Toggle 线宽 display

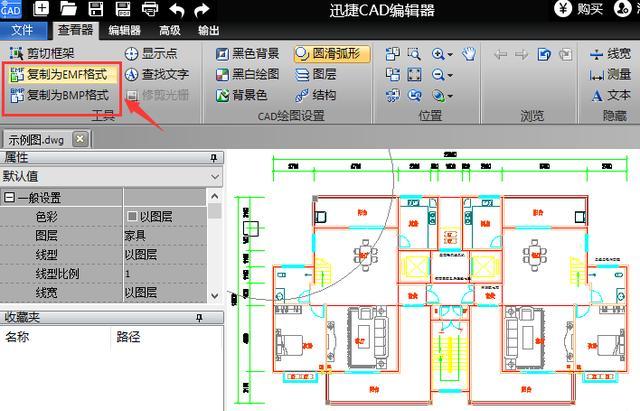pyautogui.click(x=610, y=53)
